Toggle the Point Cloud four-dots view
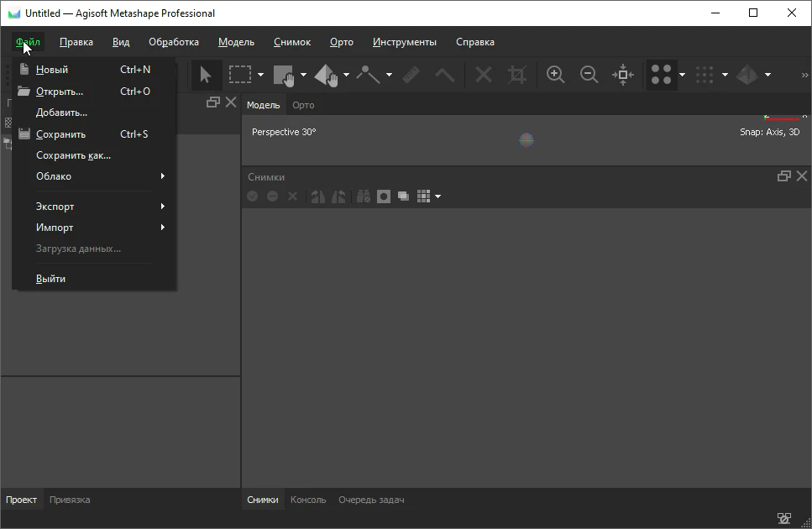 662,75
